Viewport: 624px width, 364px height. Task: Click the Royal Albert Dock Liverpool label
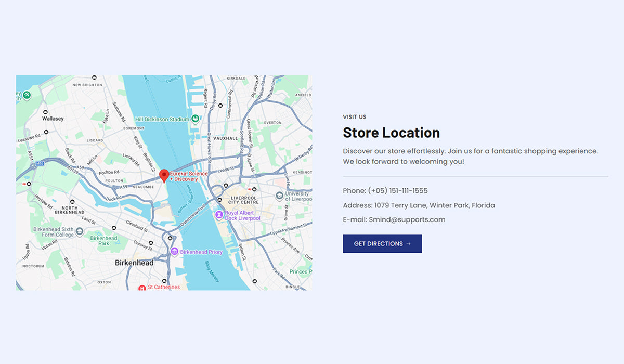pos(242,215)
